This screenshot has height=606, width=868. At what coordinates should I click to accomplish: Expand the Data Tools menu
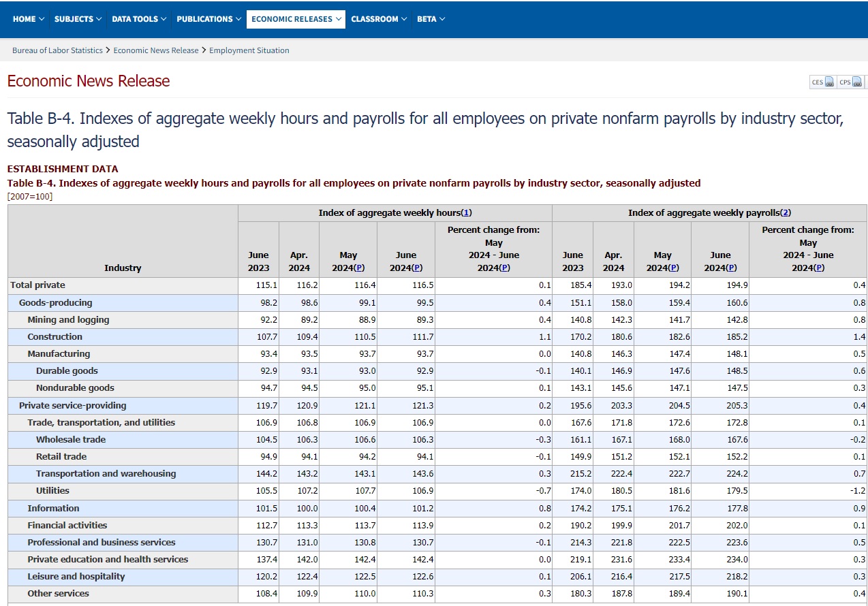(x=139, y=19)
